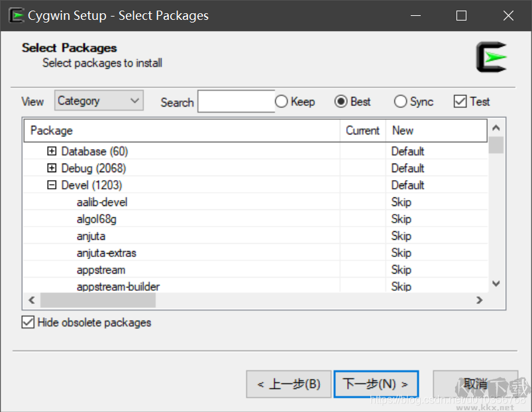
Task: Select the Keep radio button
Action: [x=281, y=101]
